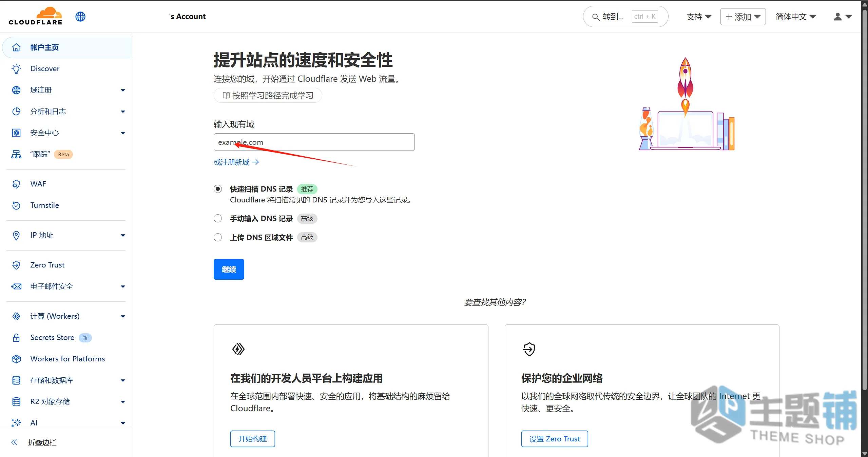Click 或注册新域 link
Viewport: 868px width, 457px height.
tap(236, 162)
